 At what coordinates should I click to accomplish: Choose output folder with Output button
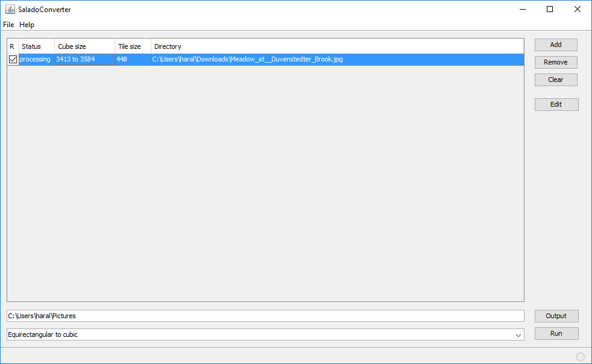pos(556,316)
